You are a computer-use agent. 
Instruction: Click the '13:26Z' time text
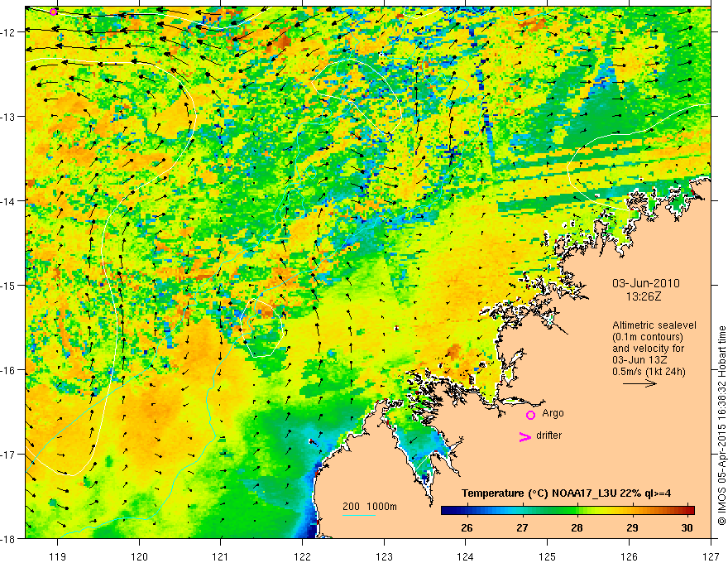tap(643, 296)
